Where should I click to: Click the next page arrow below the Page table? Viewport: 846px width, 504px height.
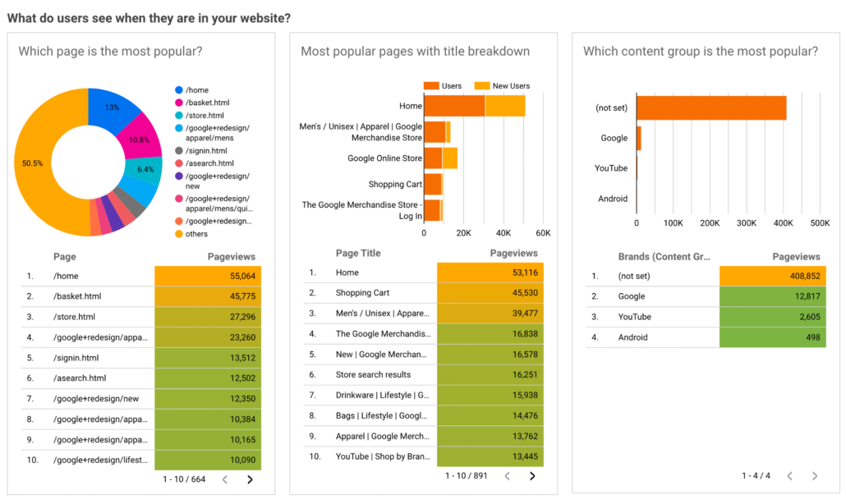(251, 479)
